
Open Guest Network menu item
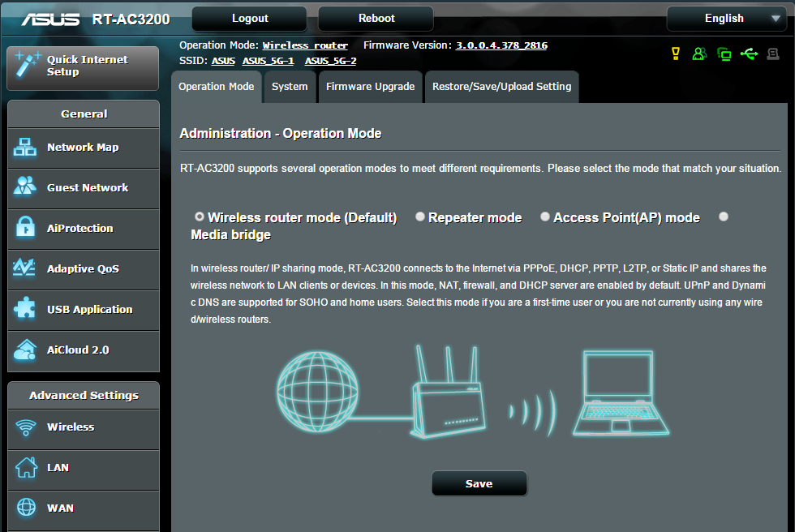(x=84, y=188)
